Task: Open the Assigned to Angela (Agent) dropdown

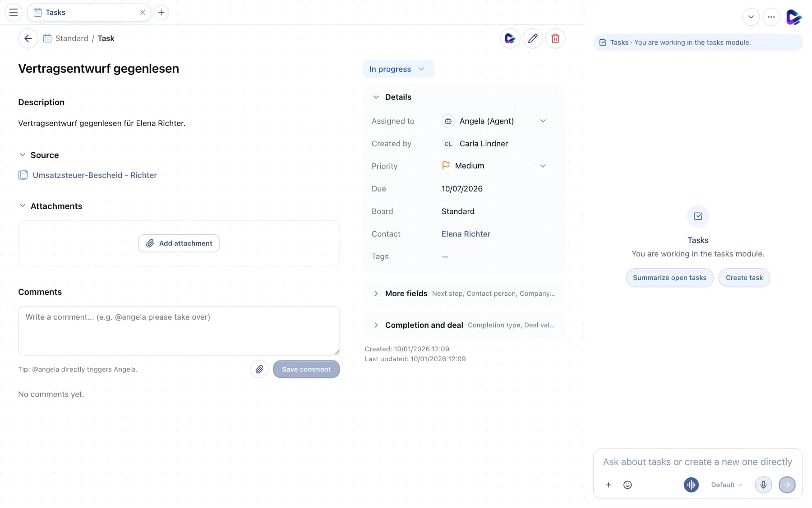Action: tap(494, 121)
